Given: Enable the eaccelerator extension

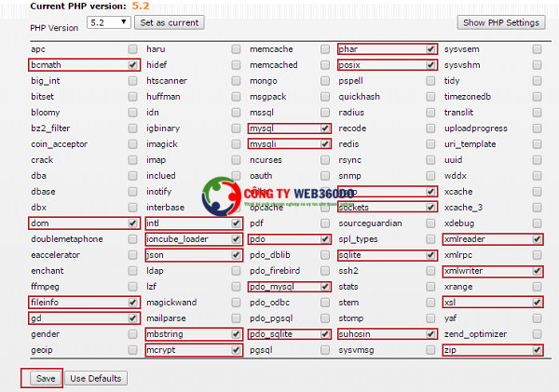Looking at the screenshot, I should point(132,255).
